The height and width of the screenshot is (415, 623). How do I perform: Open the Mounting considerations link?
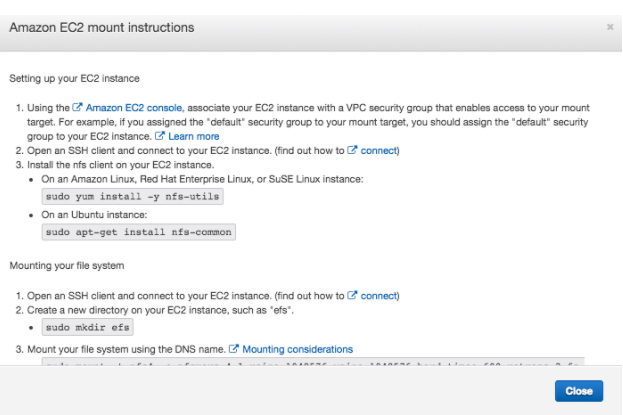(x=297, y=349)
